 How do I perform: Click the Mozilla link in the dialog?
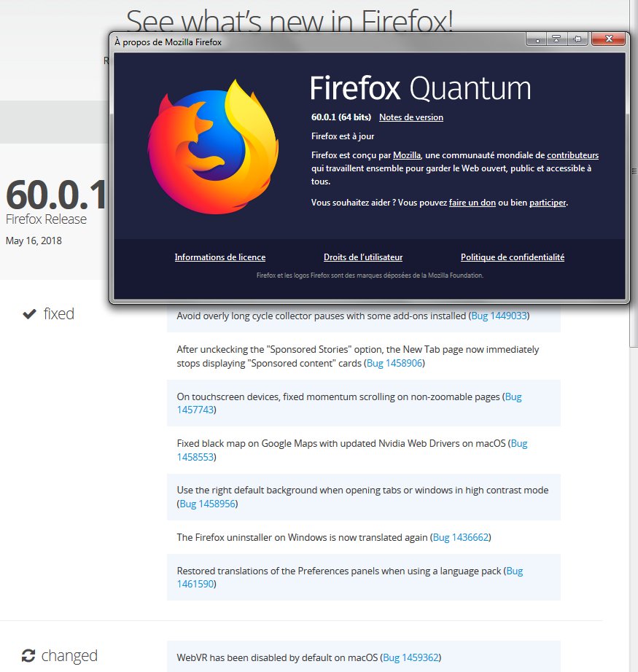(406, 155)
